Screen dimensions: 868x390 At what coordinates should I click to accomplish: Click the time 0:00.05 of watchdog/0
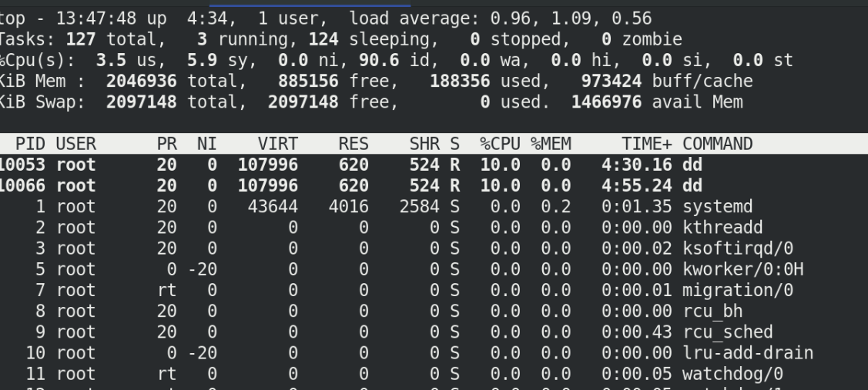pos(637,374)
